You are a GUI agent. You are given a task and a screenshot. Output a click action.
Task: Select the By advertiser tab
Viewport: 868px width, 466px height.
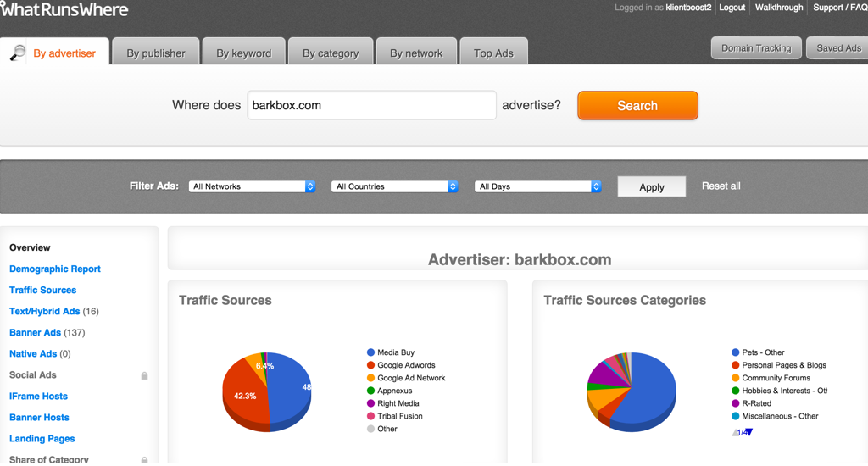point(55,52)
